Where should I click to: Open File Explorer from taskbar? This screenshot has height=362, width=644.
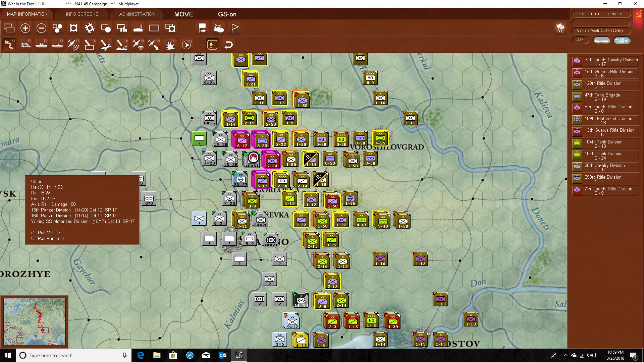point(157,355)
